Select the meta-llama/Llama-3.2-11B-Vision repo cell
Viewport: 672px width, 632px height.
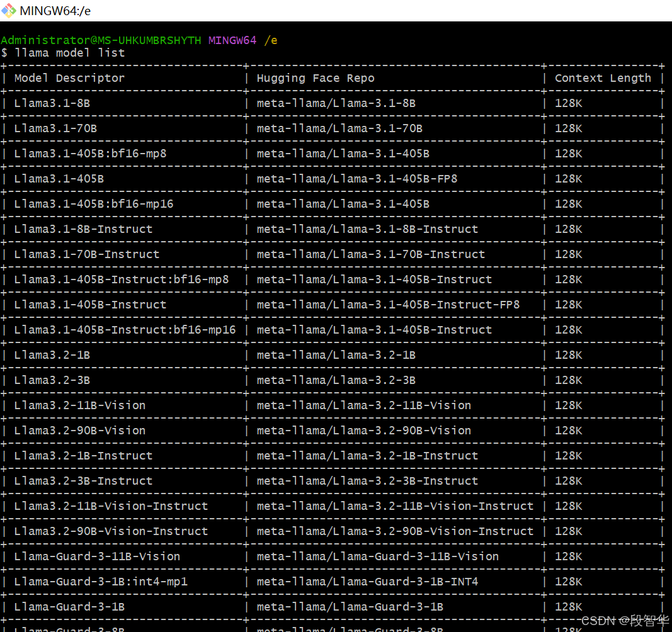364,405
